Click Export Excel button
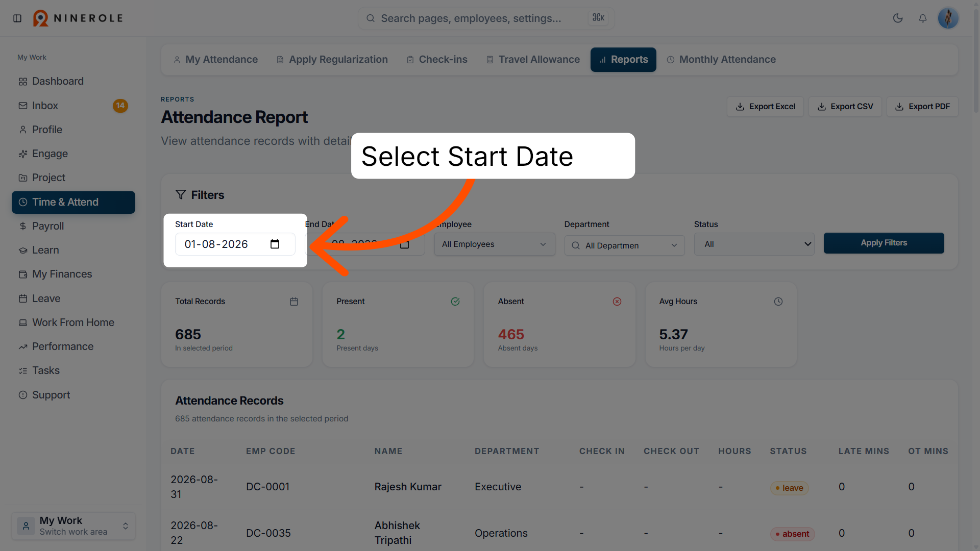 765,107
